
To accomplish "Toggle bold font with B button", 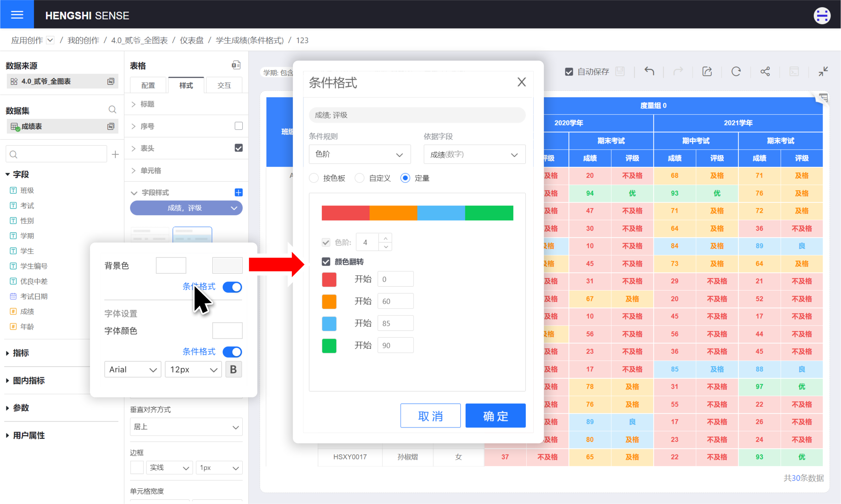I will tap(233, 369).
